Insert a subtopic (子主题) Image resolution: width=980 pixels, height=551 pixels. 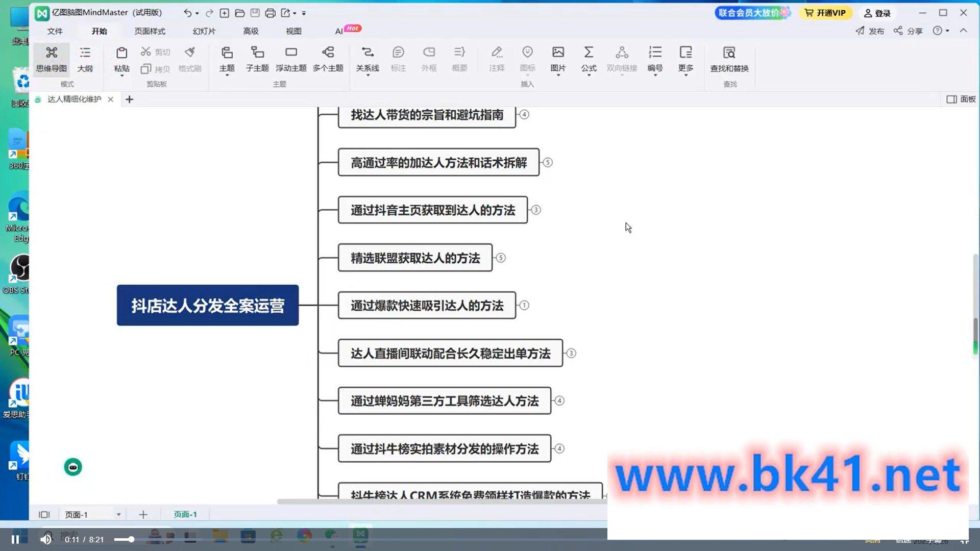click(x=257, y=59)
